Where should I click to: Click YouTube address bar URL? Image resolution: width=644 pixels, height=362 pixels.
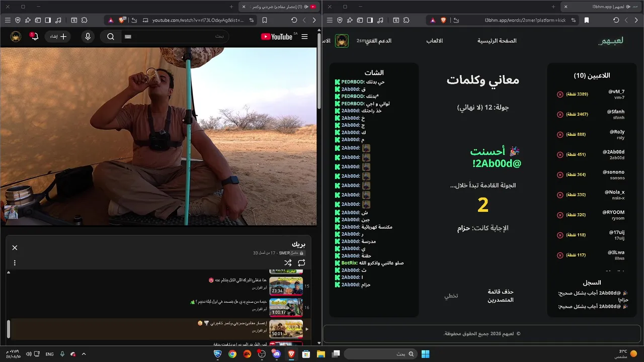tap(198, 20)
